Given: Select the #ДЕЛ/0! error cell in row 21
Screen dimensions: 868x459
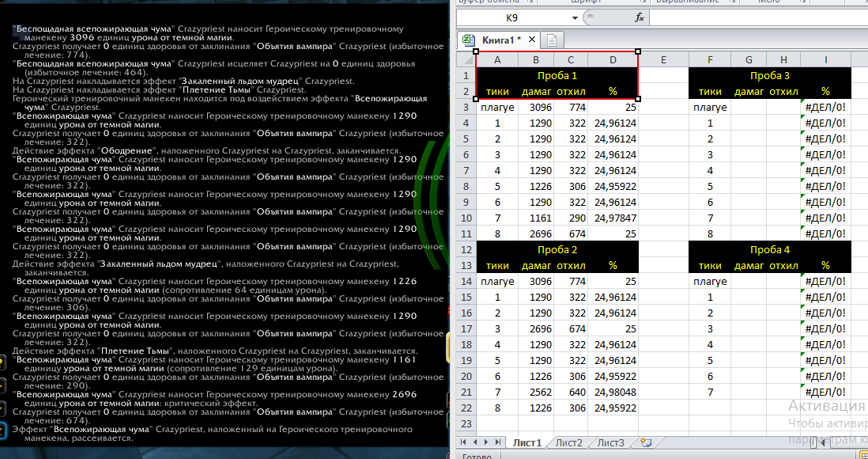Looking at the screenshot, I should [825, 392].
